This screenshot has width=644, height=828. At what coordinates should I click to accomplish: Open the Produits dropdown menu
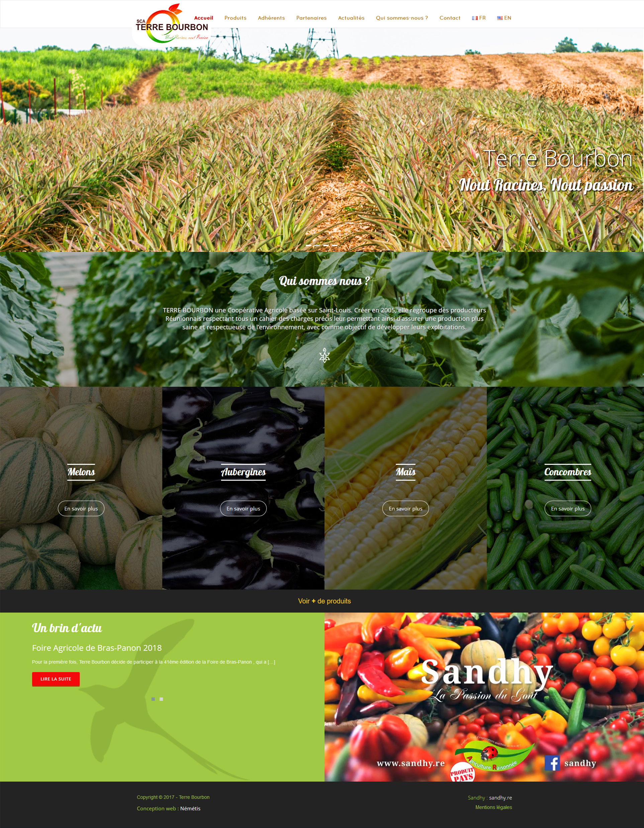pyautogui.click(x=237, y=17)
